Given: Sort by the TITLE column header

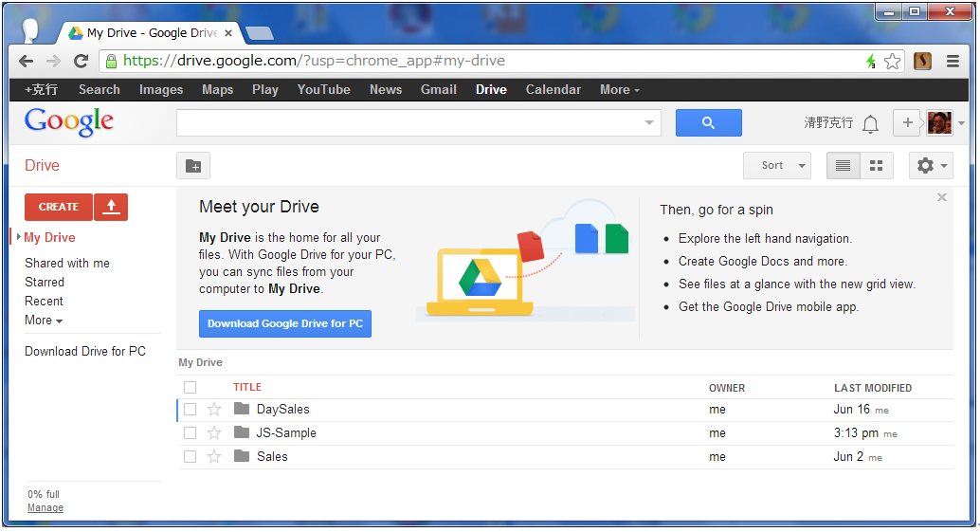Looking at the screenshot, I should pos(247,388).
